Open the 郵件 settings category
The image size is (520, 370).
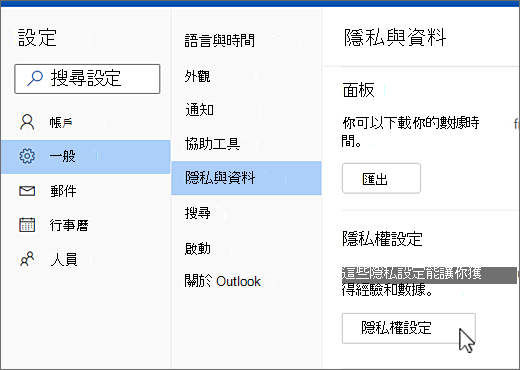tap(85, 191)
